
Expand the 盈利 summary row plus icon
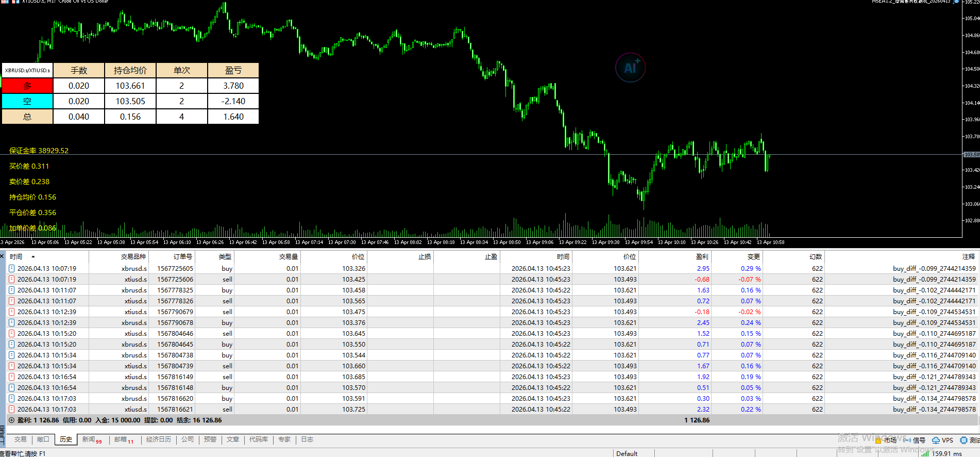11,420
